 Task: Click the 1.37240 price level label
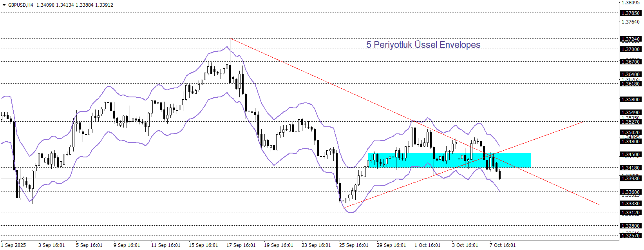coord(630,39)
